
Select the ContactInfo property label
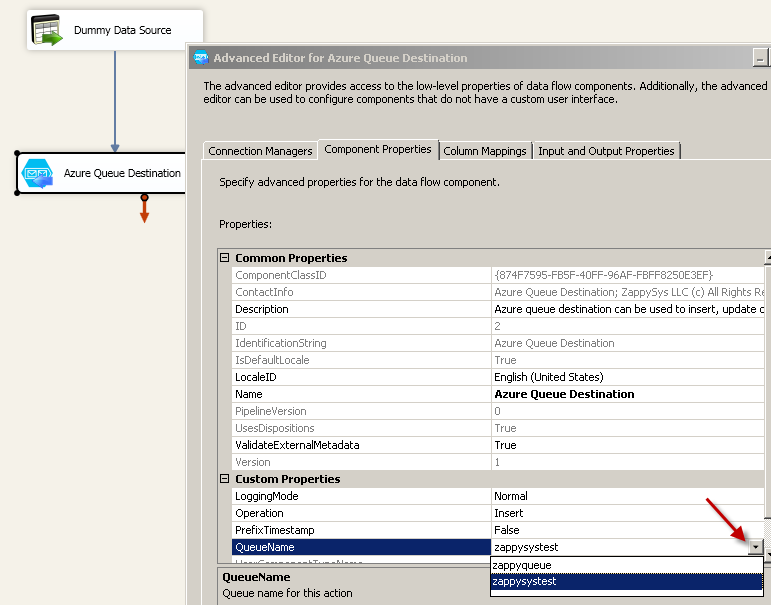(264, 292)
